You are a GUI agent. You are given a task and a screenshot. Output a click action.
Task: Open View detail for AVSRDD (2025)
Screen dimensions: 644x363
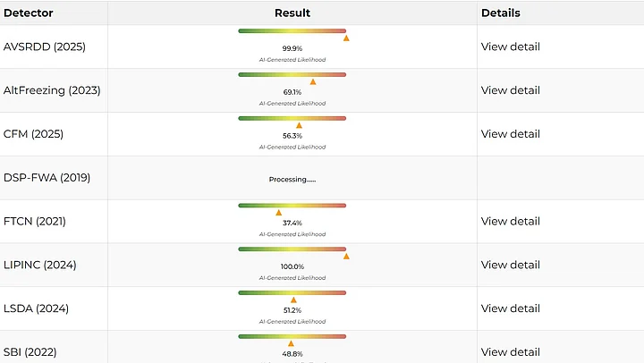coord(510,46)
